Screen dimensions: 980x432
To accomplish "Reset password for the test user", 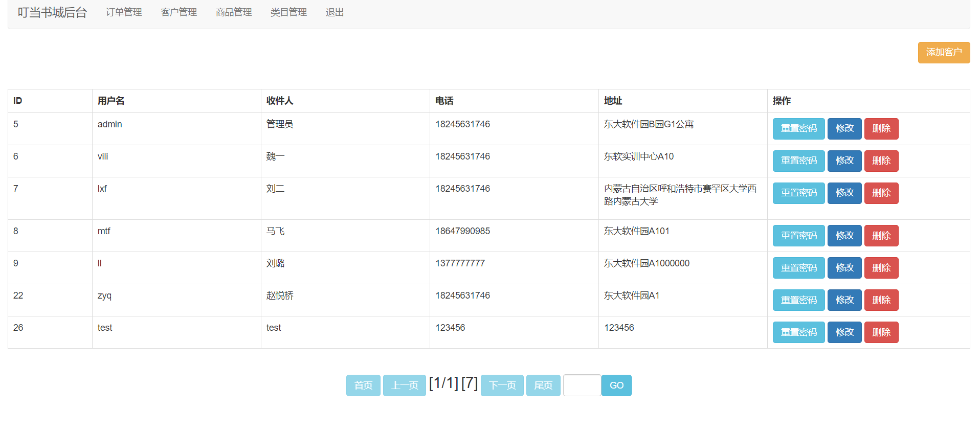I will pyautogui.click(x=798, y=332).
